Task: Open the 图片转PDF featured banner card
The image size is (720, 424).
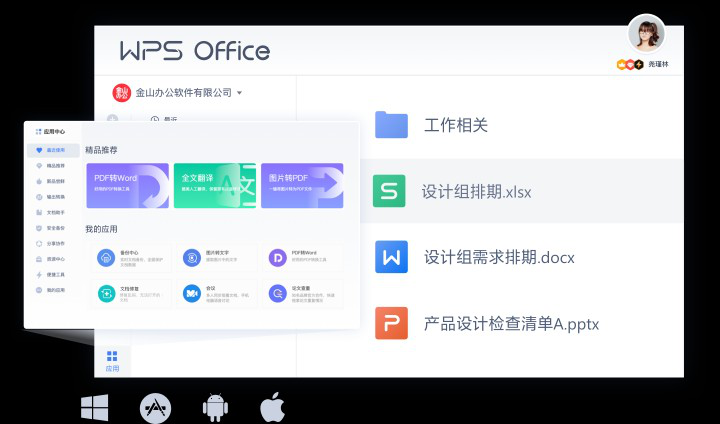Action: click(302, 186)
